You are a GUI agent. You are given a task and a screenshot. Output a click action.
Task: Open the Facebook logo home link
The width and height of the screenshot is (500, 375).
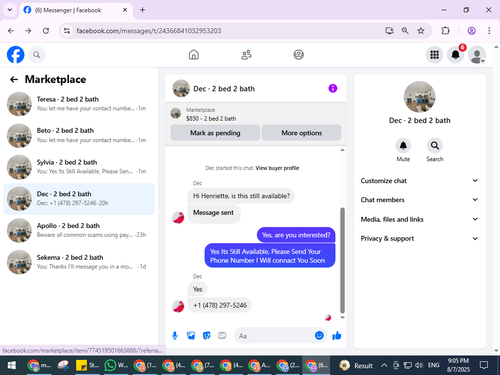pos(16,55)
